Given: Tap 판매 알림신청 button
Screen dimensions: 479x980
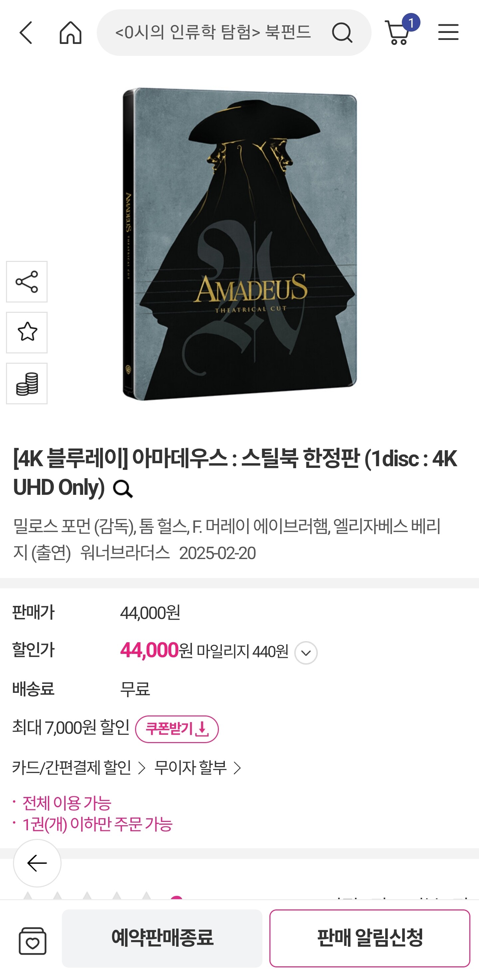Looking at the screenshot, I should 370,938.
